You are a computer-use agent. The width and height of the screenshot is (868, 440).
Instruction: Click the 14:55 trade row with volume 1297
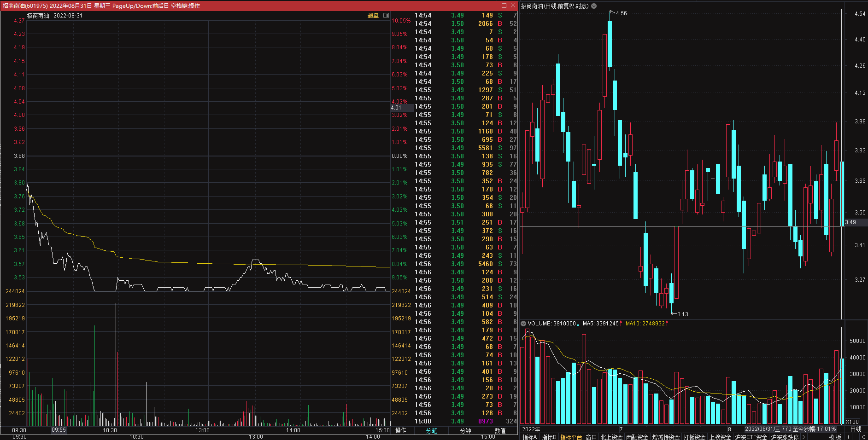point(466,90)
